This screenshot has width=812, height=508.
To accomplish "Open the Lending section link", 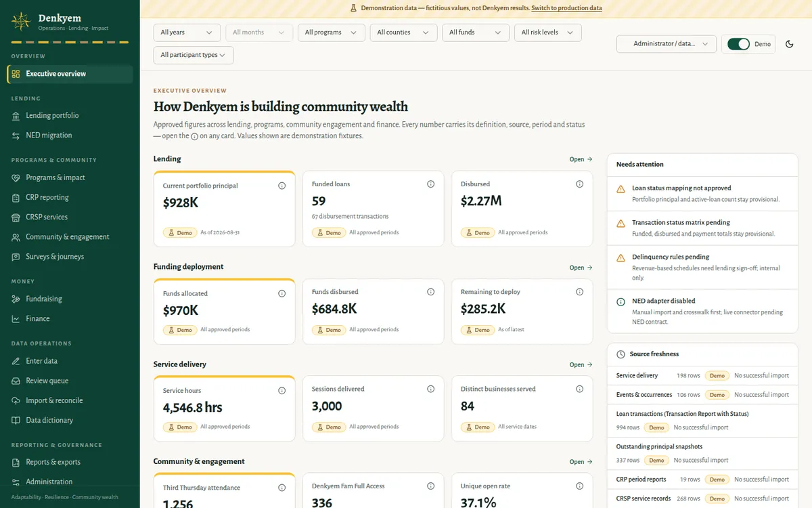I will pyautogui.click(x=581, y=159).
